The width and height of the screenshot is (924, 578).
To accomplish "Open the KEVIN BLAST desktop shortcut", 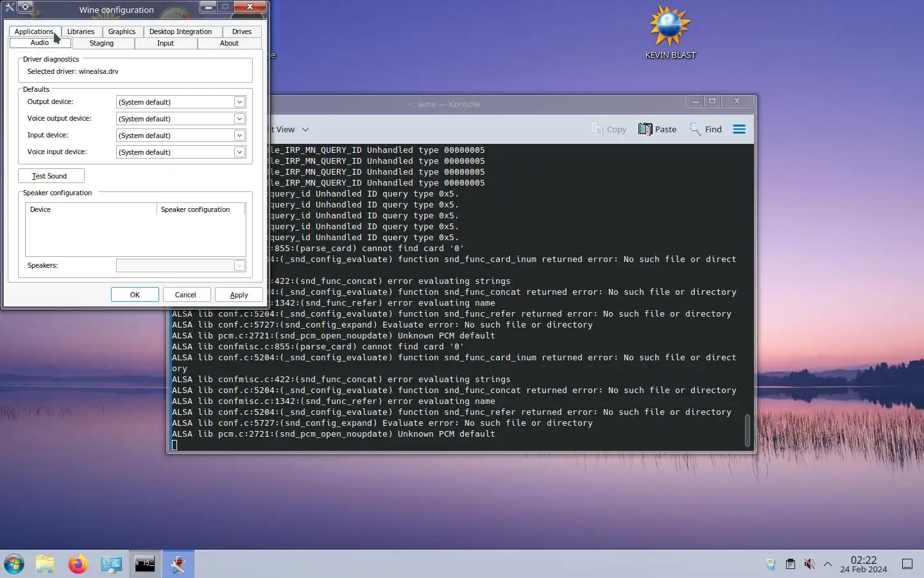I will 670,32.
